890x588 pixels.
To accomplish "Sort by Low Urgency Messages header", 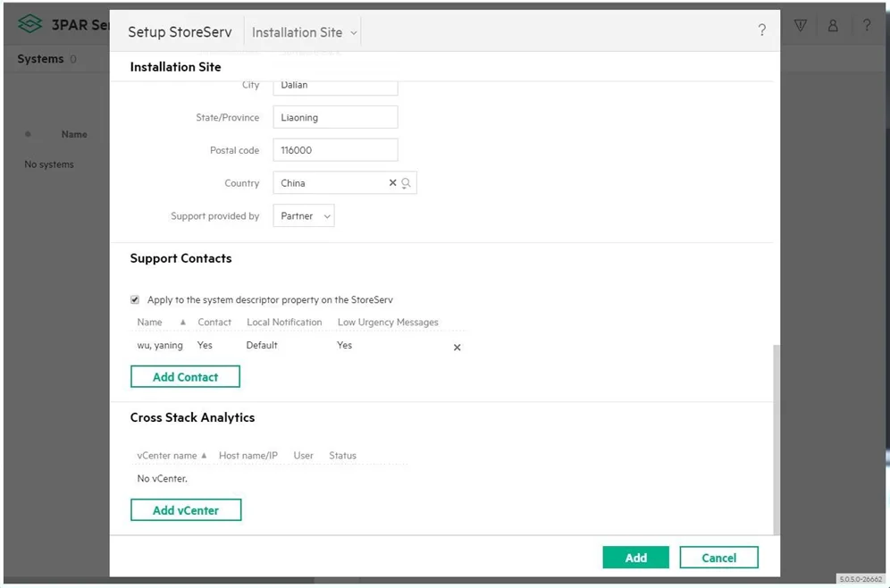I will pos(388,322).
